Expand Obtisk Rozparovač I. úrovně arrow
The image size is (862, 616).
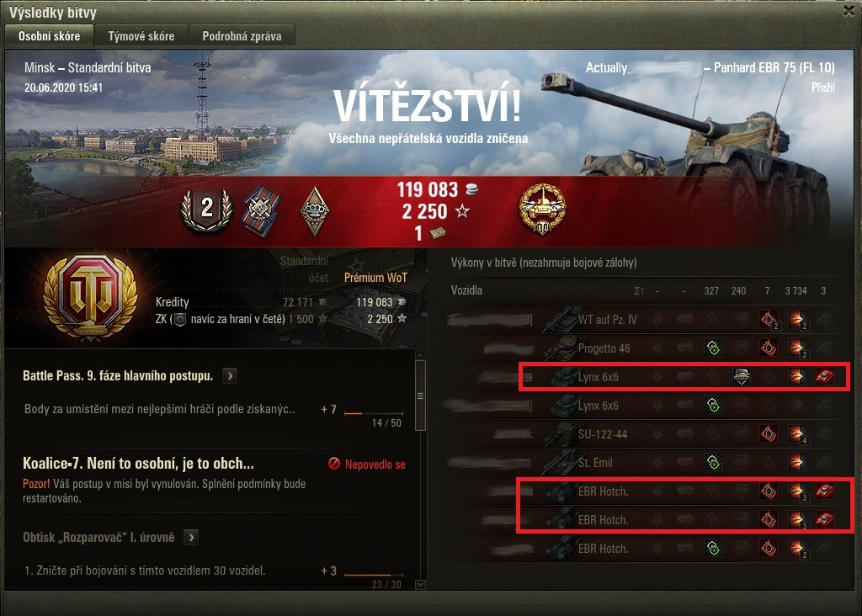(191, 537)
